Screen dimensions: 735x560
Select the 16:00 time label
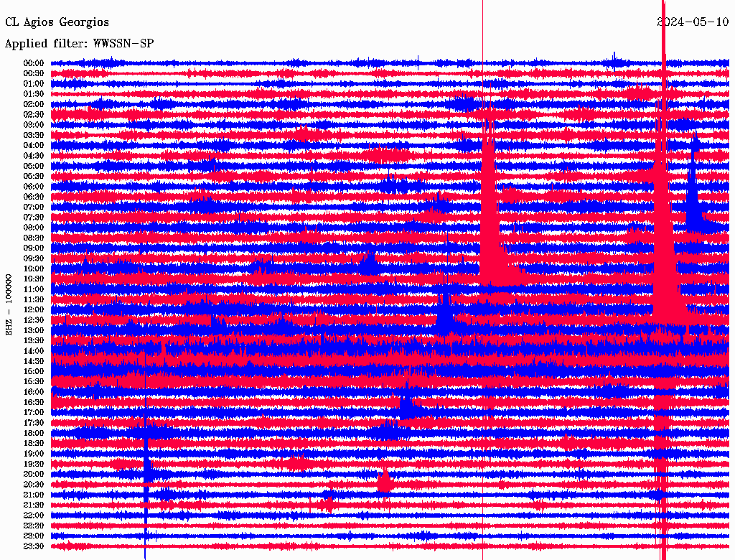point(34,392)
